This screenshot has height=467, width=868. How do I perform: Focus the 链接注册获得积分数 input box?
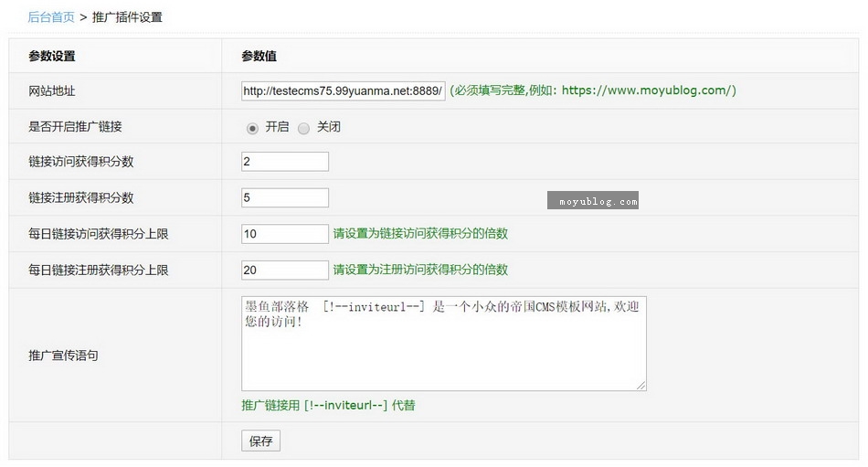pos(284,197)
